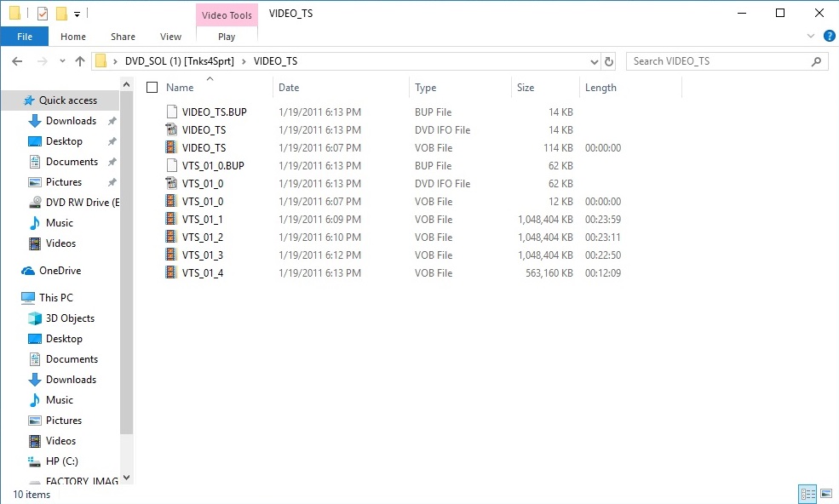Expand the ribbon with the chevron

point(811,36)
